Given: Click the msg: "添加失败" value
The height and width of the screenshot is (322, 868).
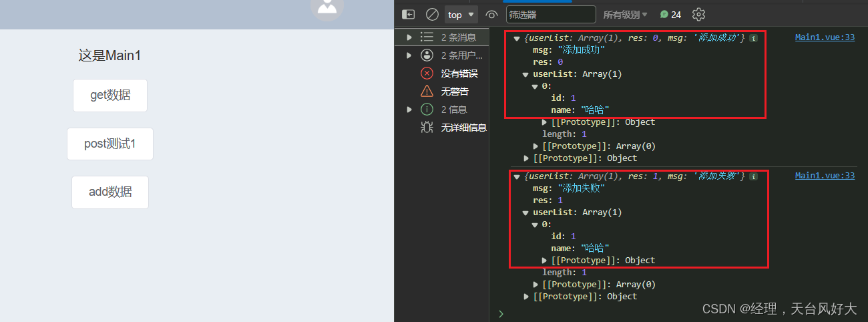Looking at the screenshot, I should [x=582, y=188].
